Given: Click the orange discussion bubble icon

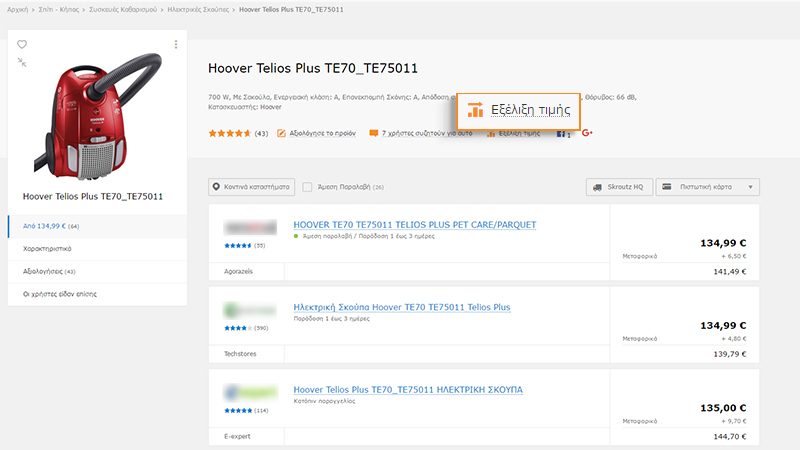Looking at the screenshot, I should [373, 133].
